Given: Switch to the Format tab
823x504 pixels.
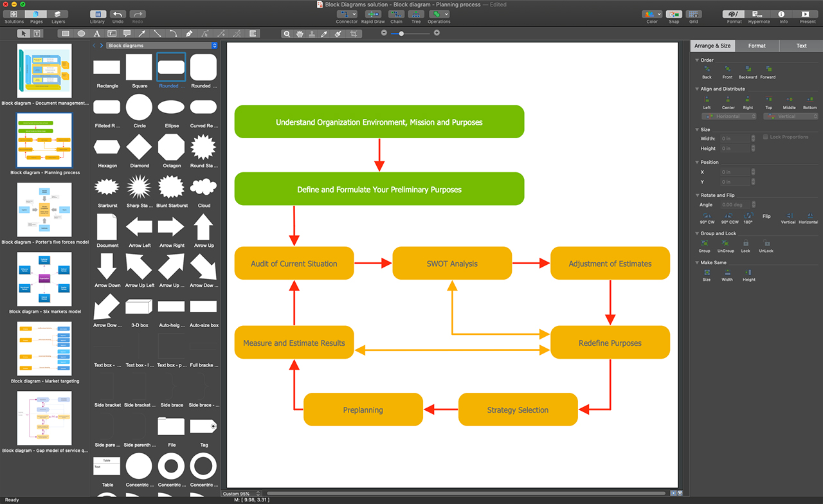Looking at the screenshot, I should pyautogui.click(x=757, y=46).
